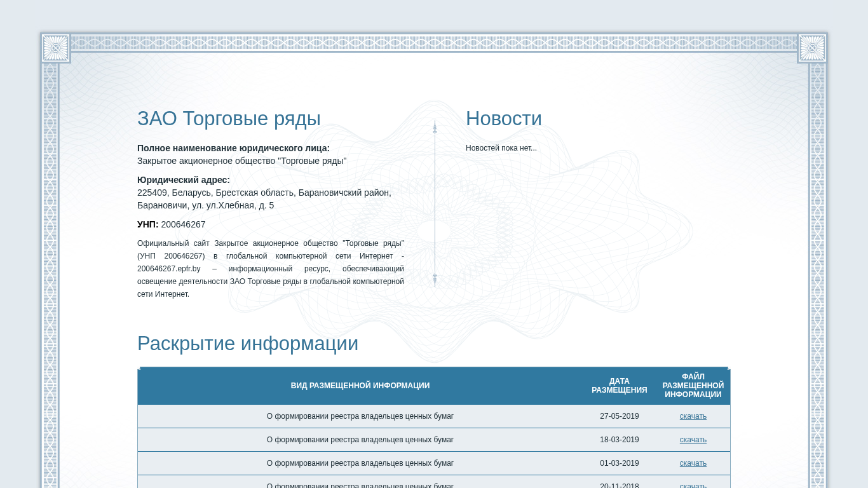The height and width of the screenshot is (488, 868).
Task: Click the 01-03-2019 date cell
Action: (619, 463)
